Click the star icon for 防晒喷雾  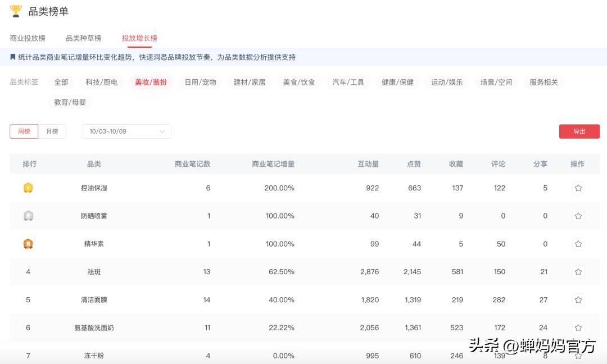click(578, 216)
